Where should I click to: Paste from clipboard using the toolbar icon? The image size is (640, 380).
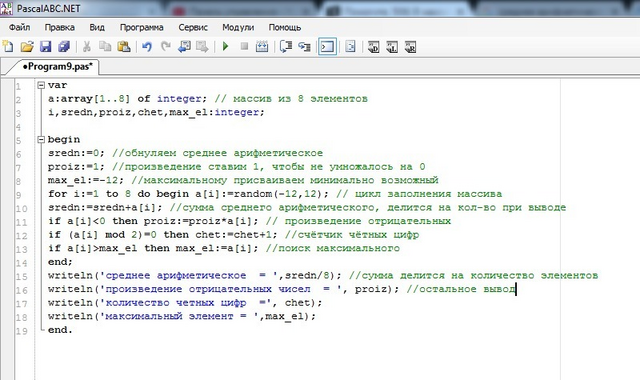124,47
